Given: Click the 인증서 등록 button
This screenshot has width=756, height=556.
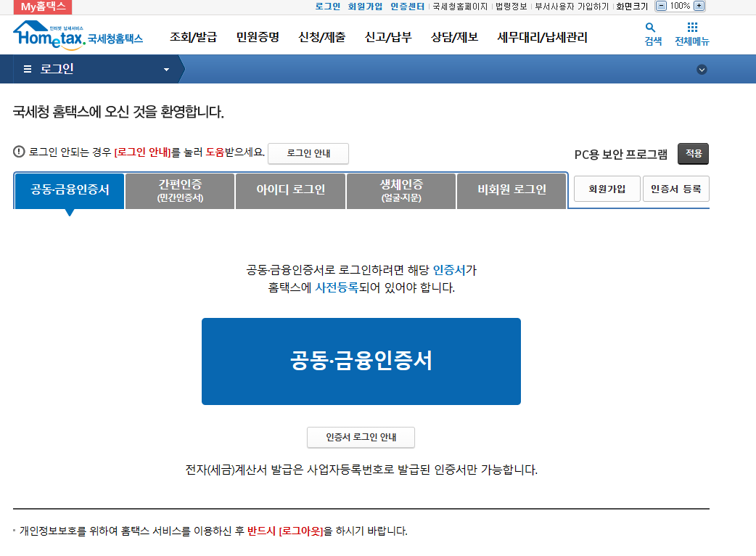Looking at the screenshot, I should 676,189.
